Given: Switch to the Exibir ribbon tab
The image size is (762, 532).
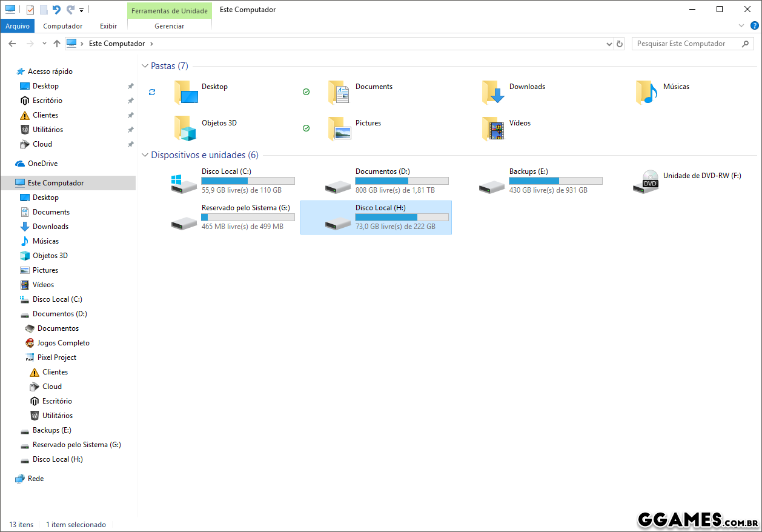Looking at the screenshot, I should click(108, 26).
